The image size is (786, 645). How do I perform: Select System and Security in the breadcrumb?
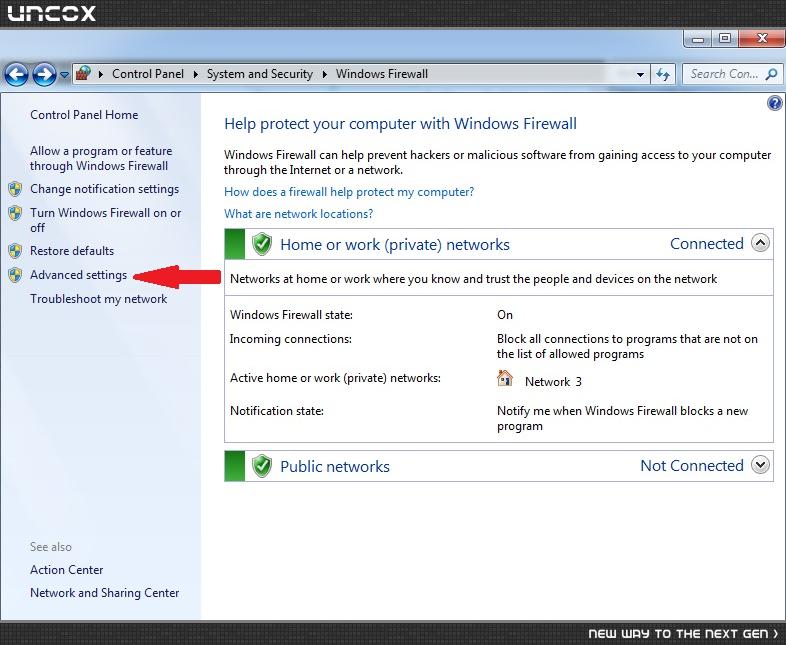(260, 74)
